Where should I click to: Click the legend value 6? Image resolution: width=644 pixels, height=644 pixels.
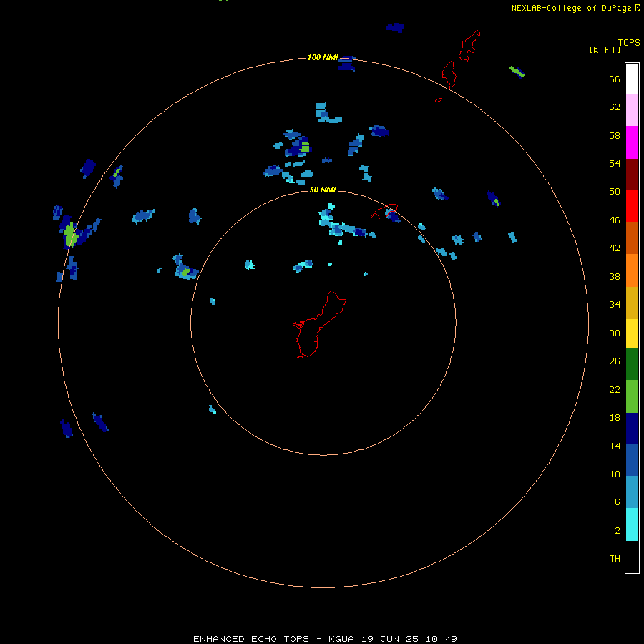617,502
